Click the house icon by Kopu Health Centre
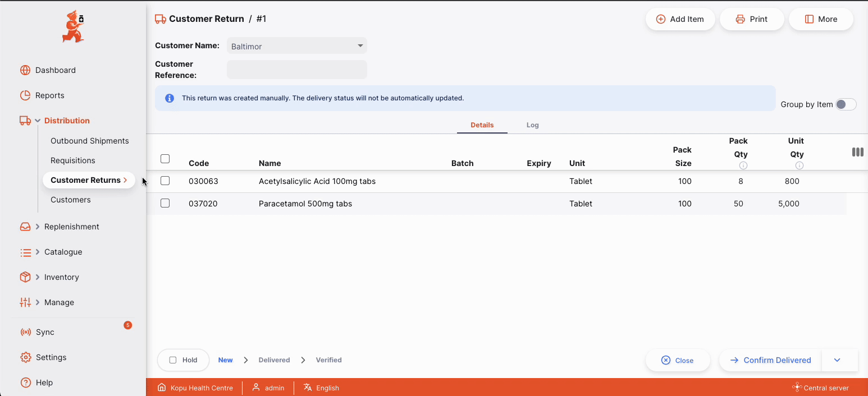868x396 pixels. (162, 388)
